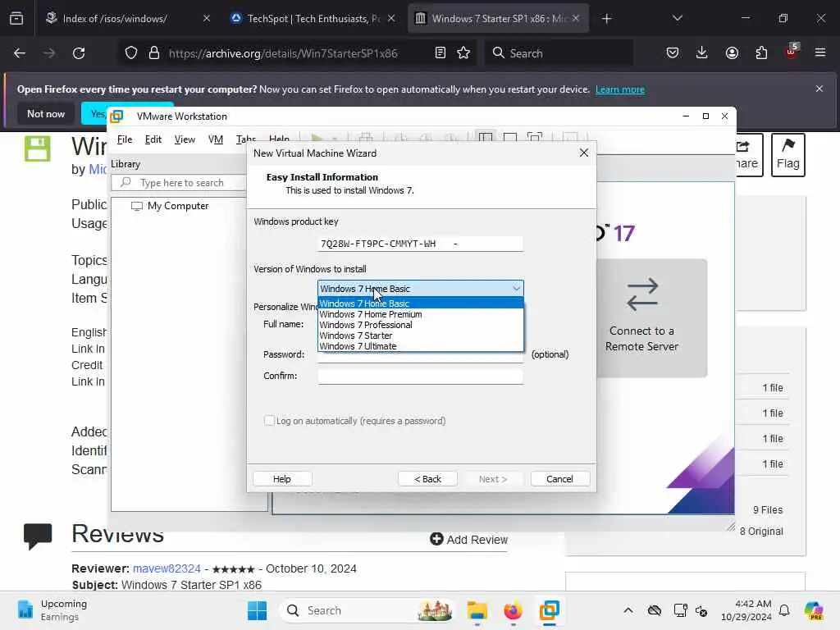Toggle Log on automatically checkbox

tap(269, 421)
